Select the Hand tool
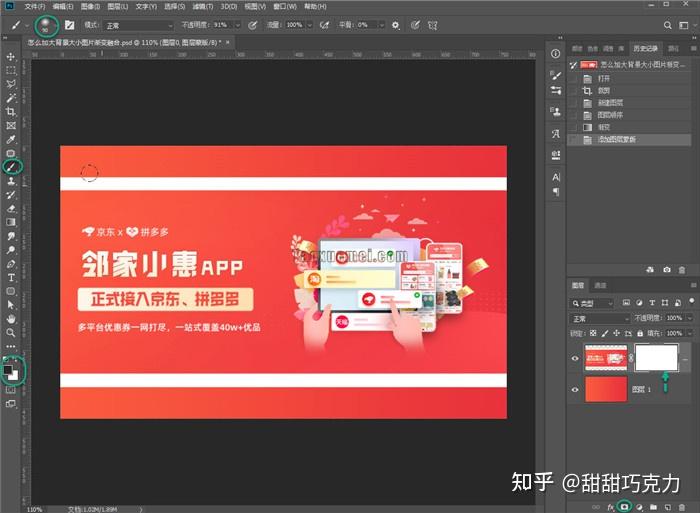 coord(11,319)
